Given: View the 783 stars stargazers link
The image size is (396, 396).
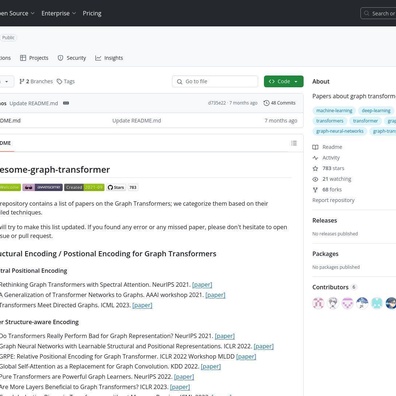Looking at the screenshot, I should (333, 168).
